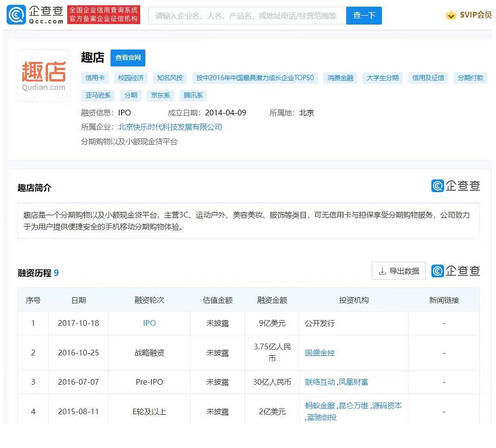Viewport: 496px width, 448px height.
Task: Select the 3.75亿人民币 amount cell
Action: (272, 353)
